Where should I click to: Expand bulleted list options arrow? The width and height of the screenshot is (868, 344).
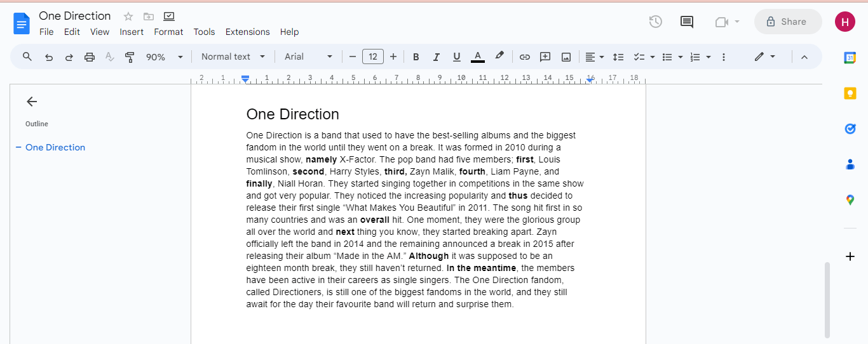[x=681, y=57]
